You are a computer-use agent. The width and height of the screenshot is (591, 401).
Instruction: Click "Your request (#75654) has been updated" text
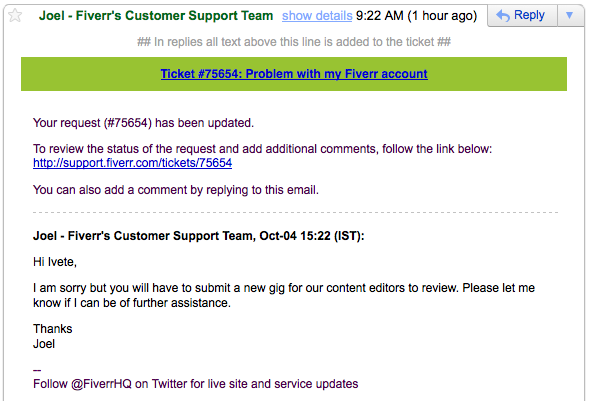click(143, 123)
